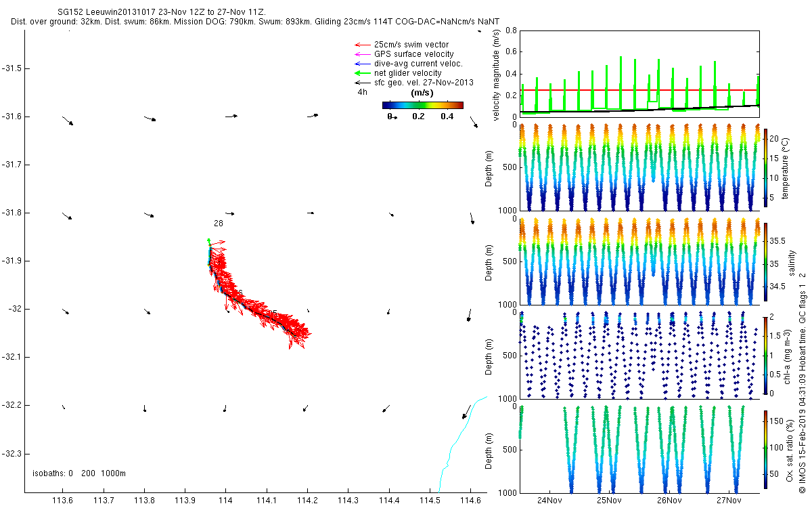Click latitude tick label -31.5

tap(12, 68)
